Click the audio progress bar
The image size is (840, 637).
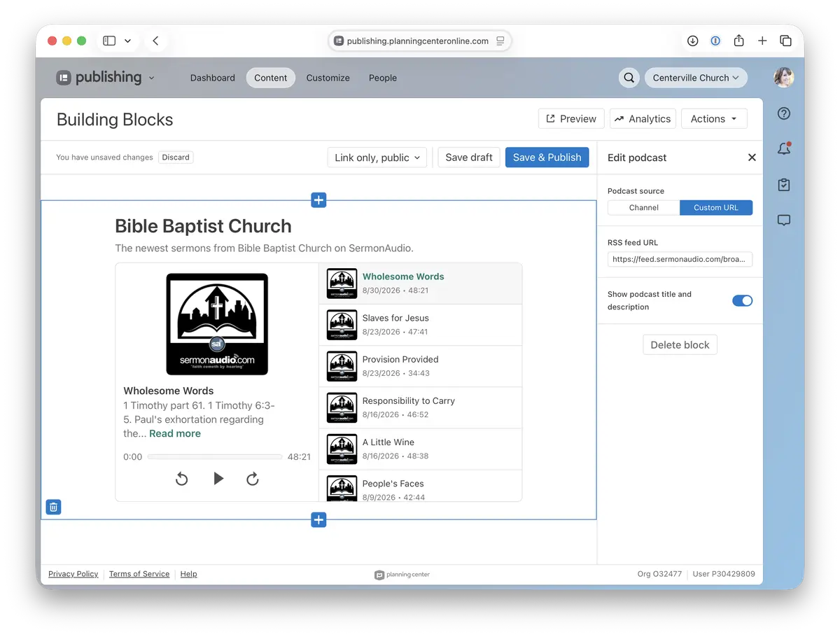click(215, 456)
